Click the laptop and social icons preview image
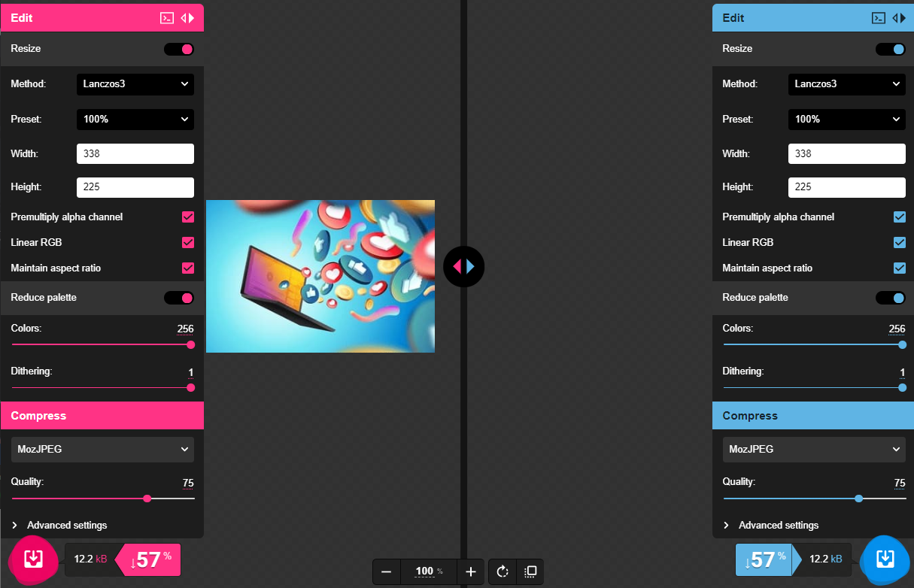914x588 pixels. point(320,276)
